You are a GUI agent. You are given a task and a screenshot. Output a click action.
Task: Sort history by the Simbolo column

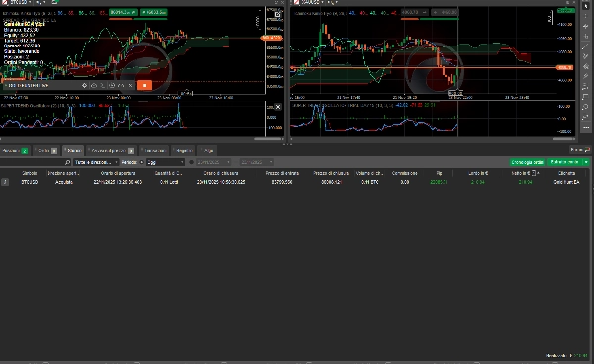click(x=29, y=173)
